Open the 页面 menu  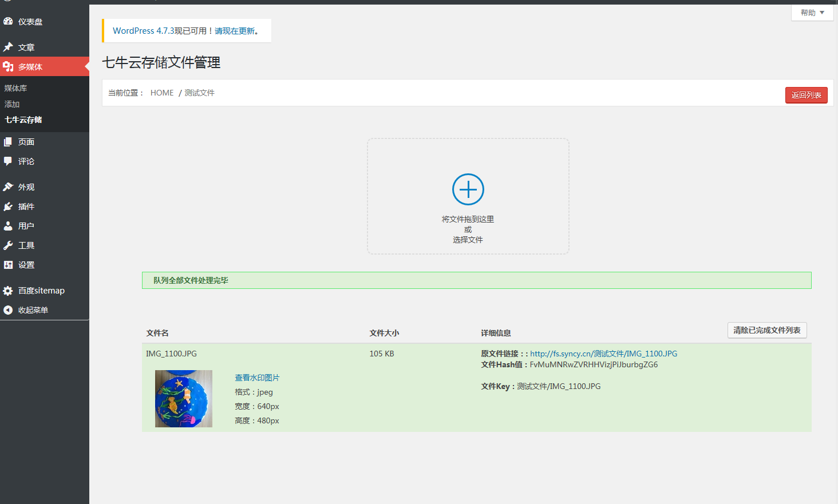coord(45,142)
